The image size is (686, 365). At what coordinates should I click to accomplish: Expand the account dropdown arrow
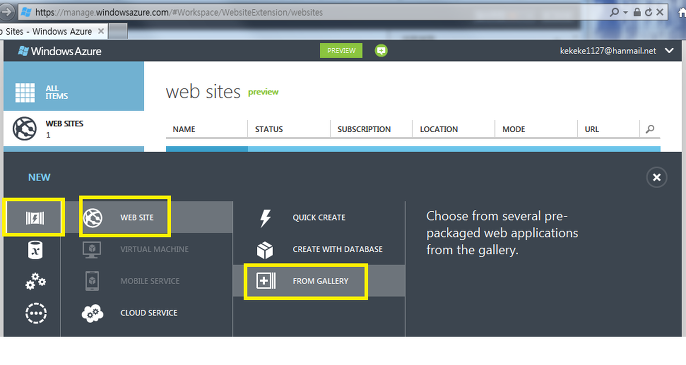(x=669, y=51)
